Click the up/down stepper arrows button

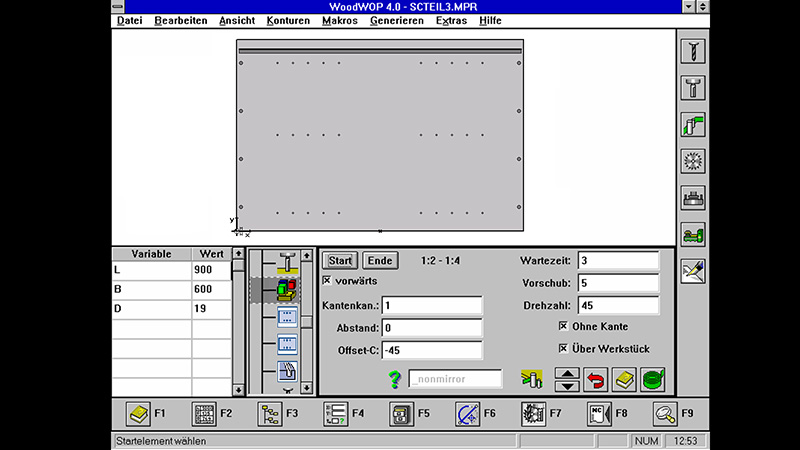click(x=566, y=380)
